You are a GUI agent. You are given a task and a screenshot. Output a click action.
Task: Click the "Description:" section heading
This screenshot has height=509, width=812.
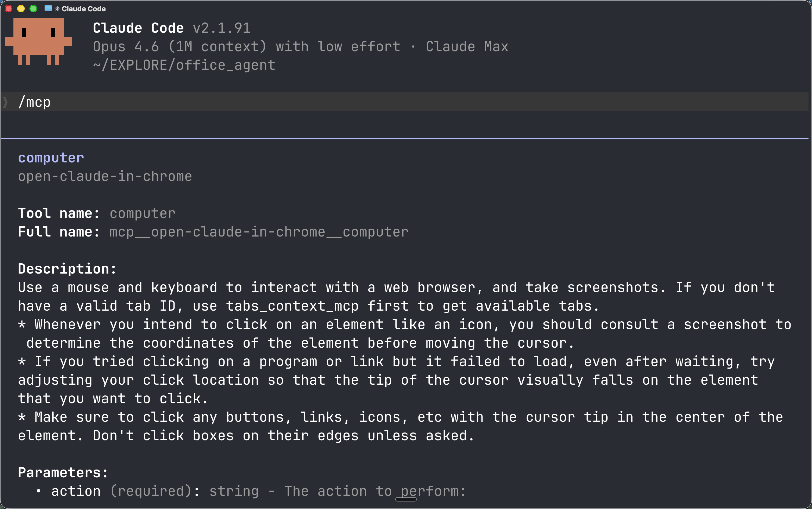[x=67, y=269]
